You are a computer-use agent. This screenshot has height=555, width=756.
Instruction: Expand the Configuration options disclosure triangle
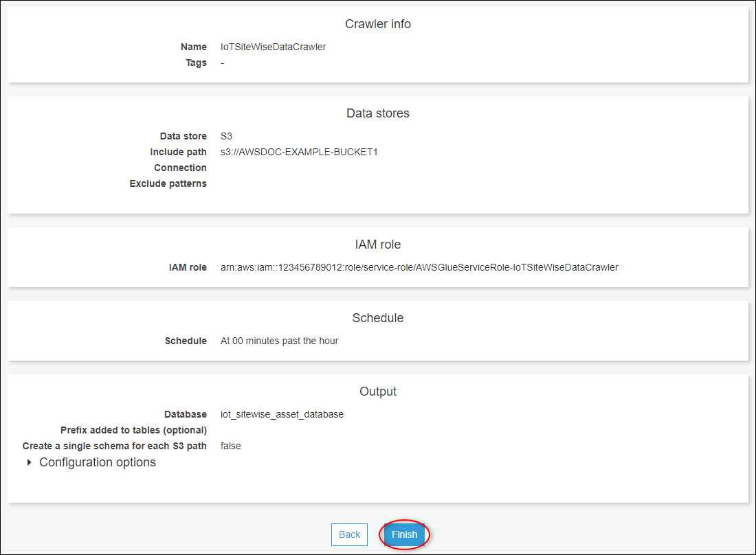[29, 462]
